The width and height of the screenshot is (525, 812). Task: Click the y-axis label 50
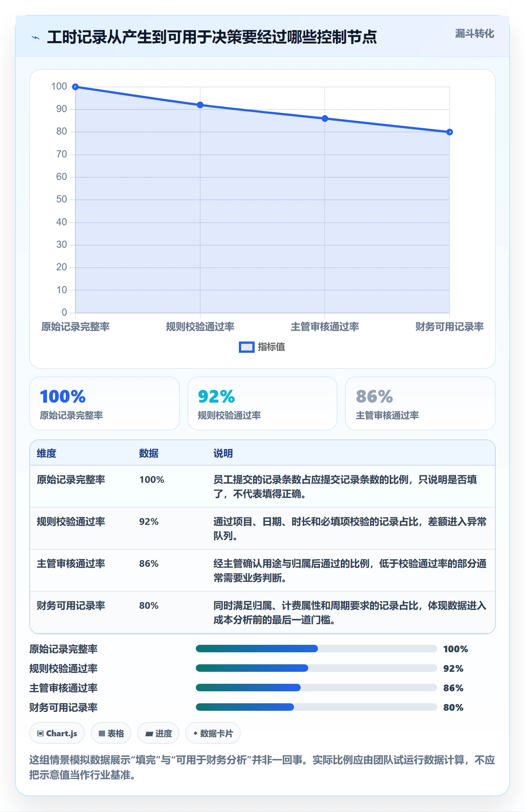[x=61, y=199]
